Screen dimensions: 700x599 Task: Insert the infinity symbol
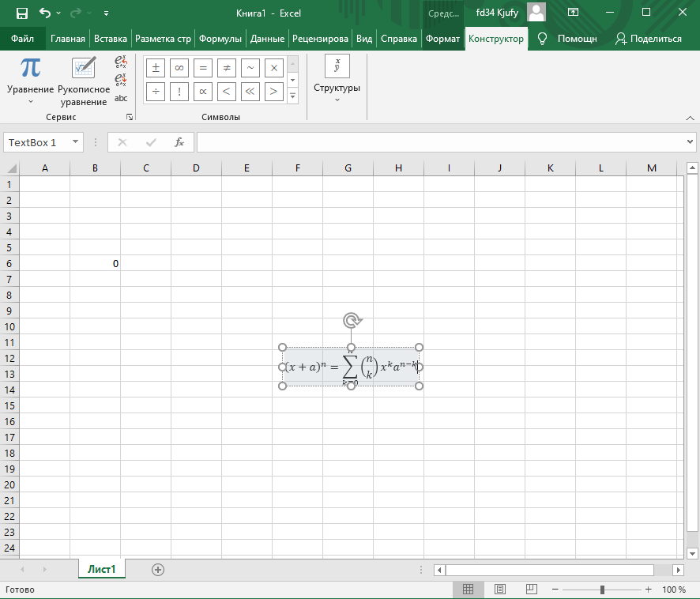click(x=179, y=68)
